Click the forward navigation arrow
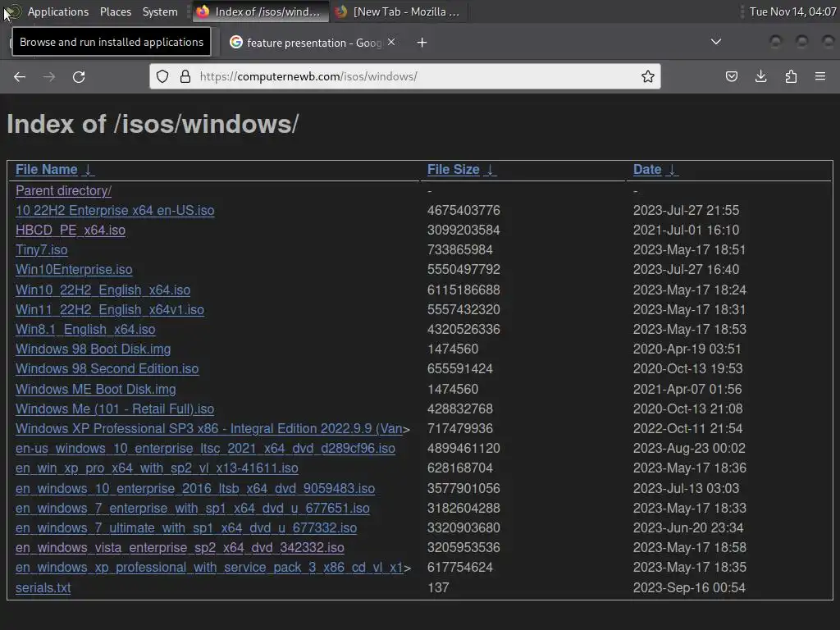This screenshot has width=840, height=630. (49, 76)
